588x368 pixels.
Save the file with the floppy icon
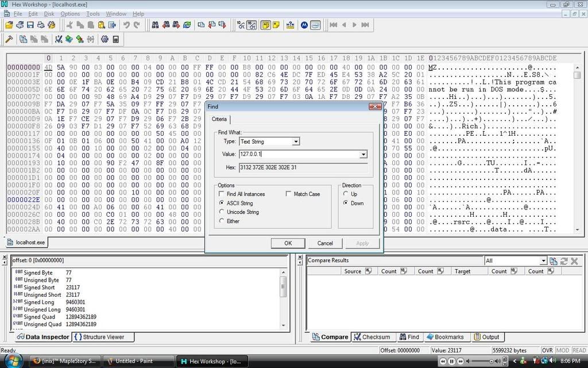tap(30, 25)
